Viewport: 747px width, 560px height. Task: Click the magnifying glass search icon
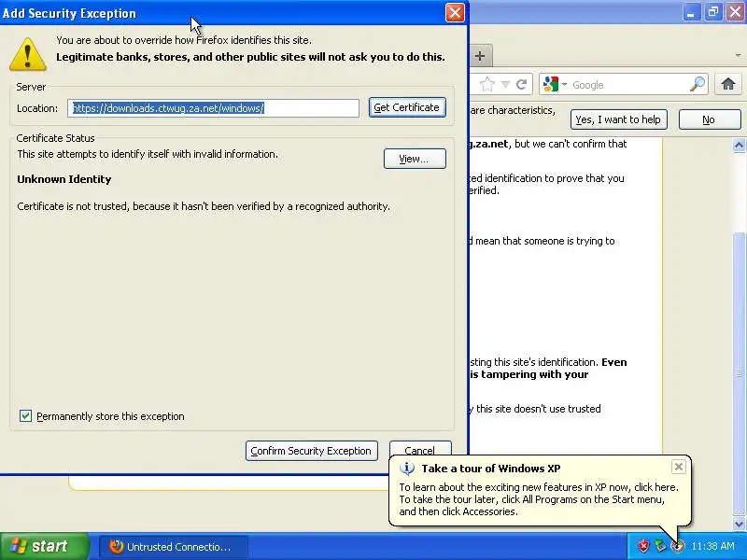698,84
